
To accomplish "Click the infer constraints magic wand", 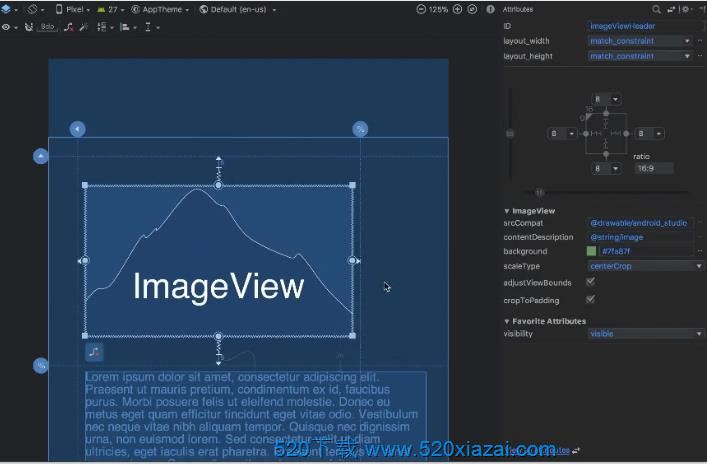I will (84, 28).
